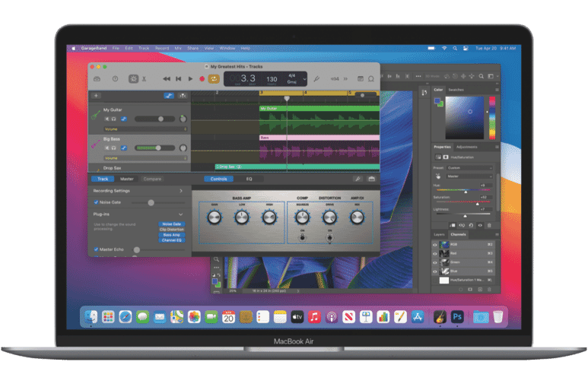Click the Big Bass pan knob
588x384 pixels.
183,148
